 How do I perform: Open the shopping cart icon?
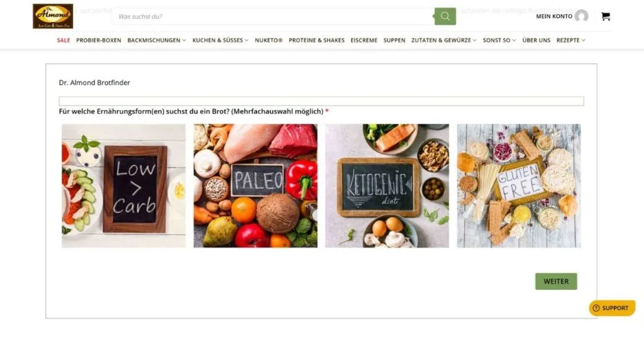pyautogui.click(x=606, y=16)
